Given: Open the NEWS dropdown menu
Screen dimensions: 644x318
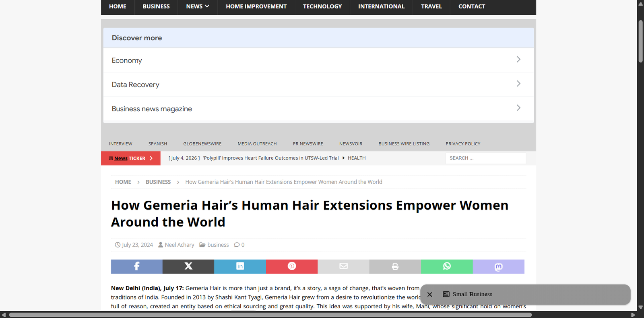Looking at the screenshot, I should coord(198,6).
